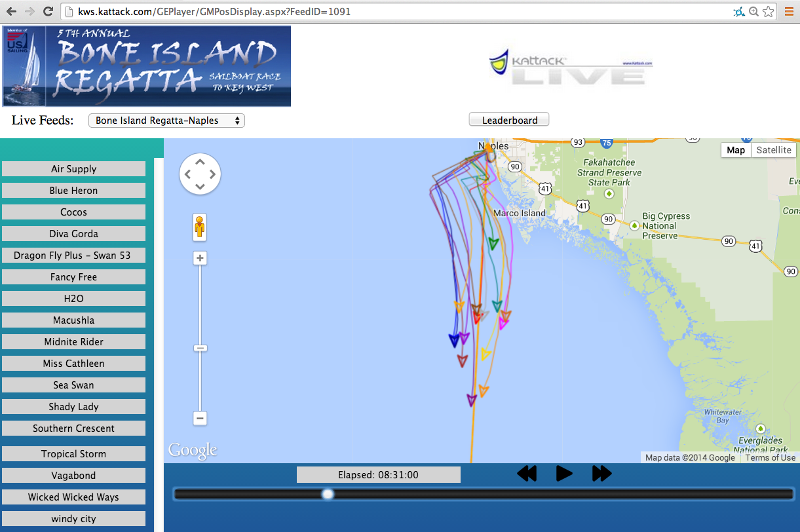The height and width of the screenshot is (532, 800).
Task: Play the race replay
Action: pos(564,474)
